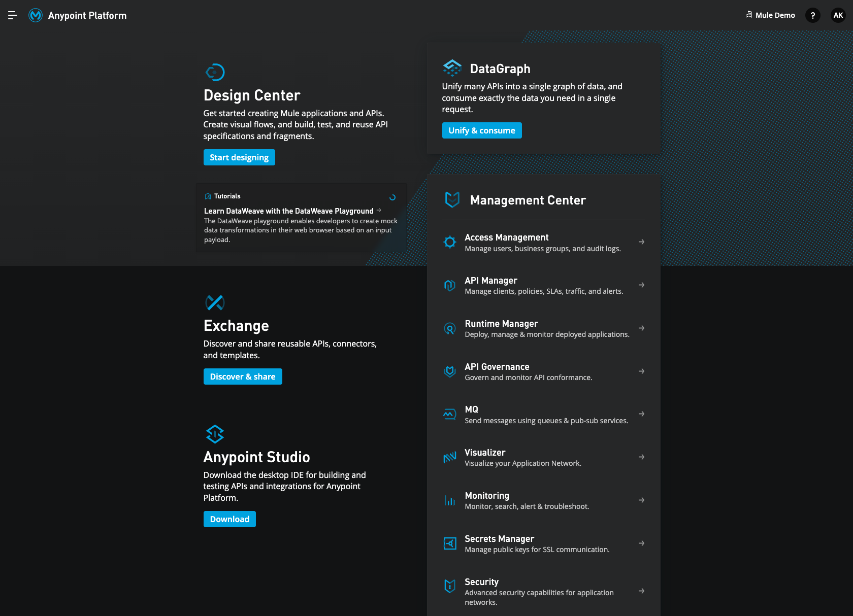Click the arrow beside Runtime Manager
This screenshot has height=616, width=853.
pyautogui.click(x=641, y=328)
